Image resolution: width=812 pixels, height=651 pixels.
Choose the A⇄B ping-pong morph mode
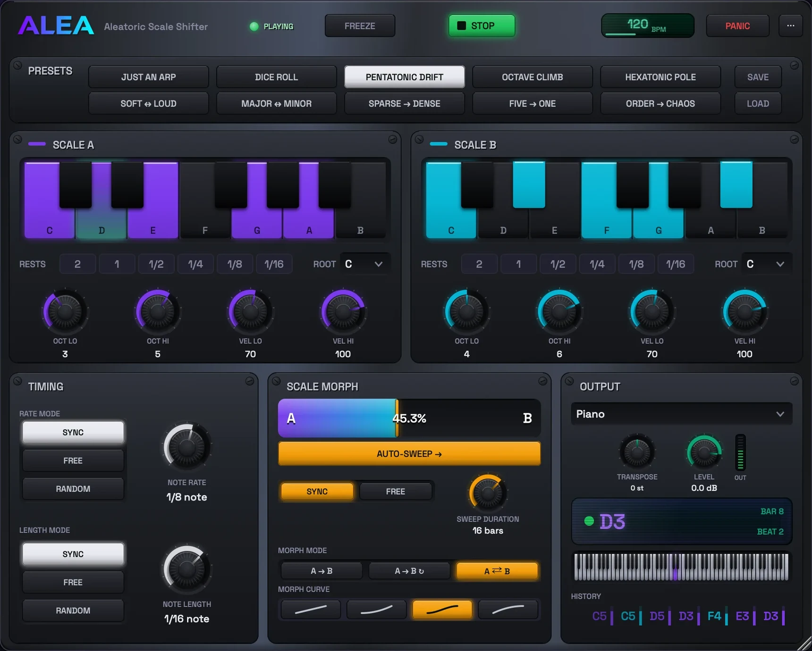coord(497,571)
